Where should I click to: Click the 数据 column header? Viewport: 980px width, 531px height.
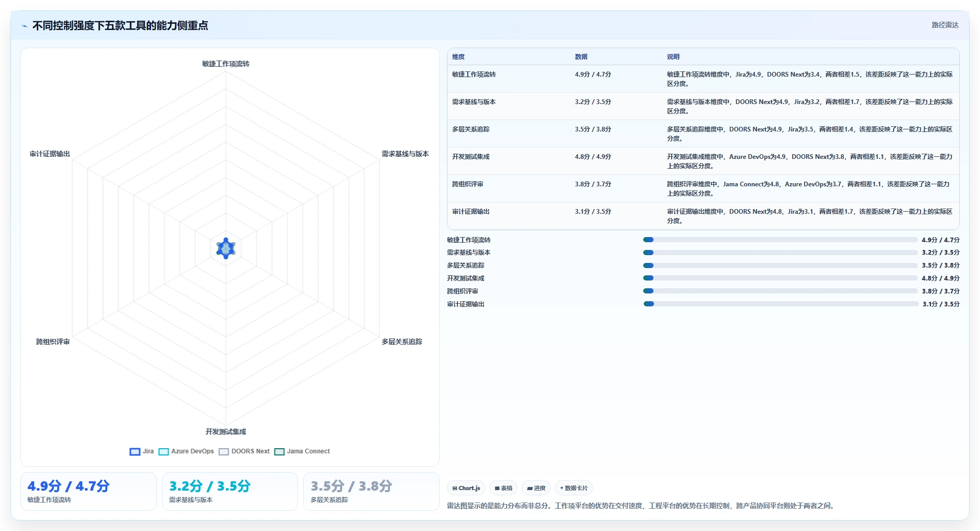581,57
